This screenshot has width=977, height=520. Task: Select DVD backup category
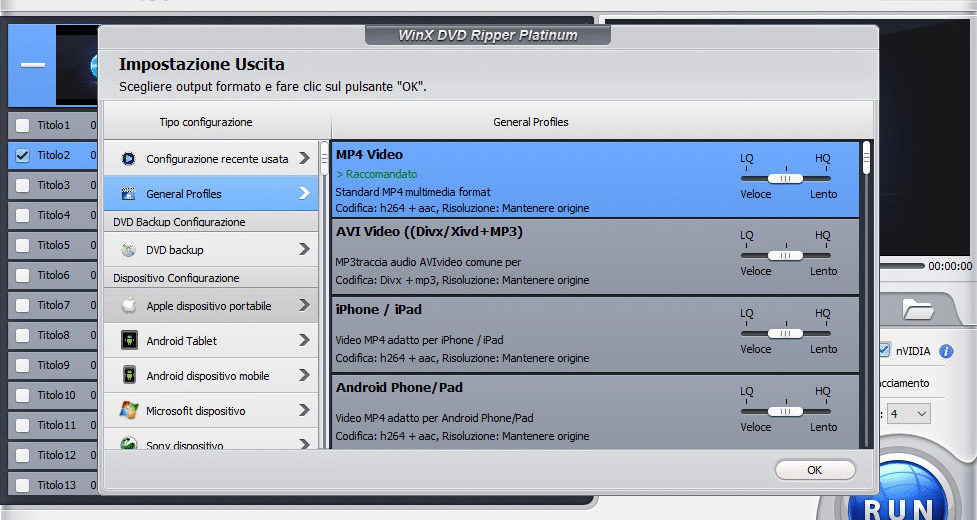coord(211,249)
